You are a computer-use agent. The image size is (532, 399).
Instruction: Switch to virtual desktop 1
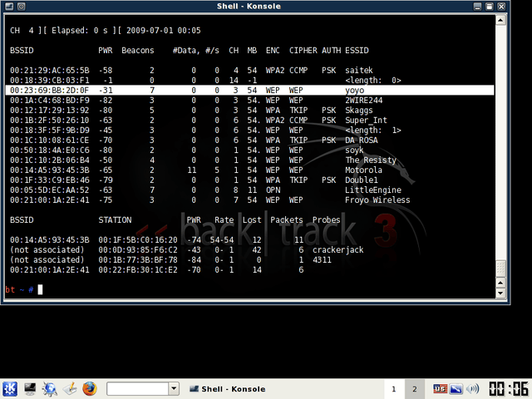click(394, 389)
